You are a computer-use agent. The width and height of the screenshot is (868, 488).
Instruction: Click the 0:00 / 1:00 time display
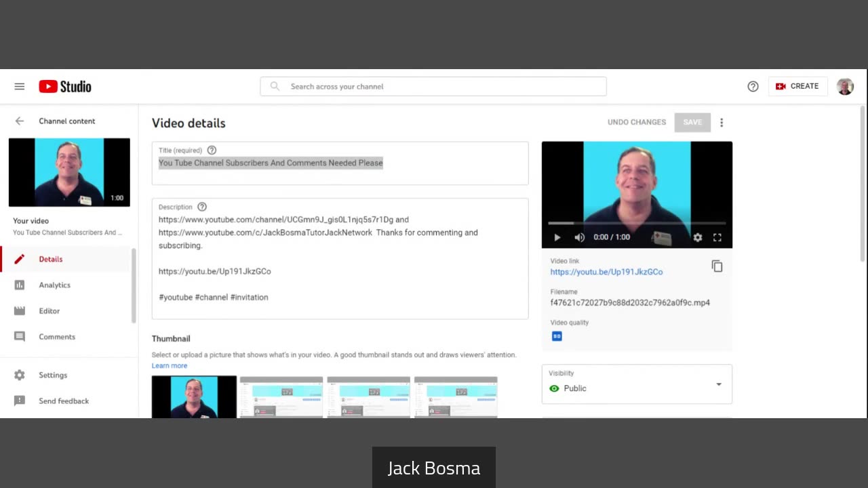click(x=612, y=237)
